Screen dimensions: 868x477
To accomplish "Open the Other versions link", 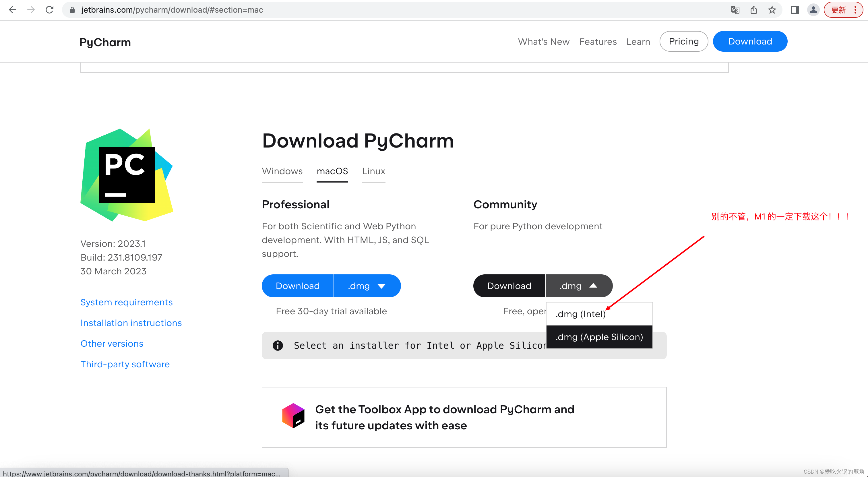I will (x=112, y=344).
